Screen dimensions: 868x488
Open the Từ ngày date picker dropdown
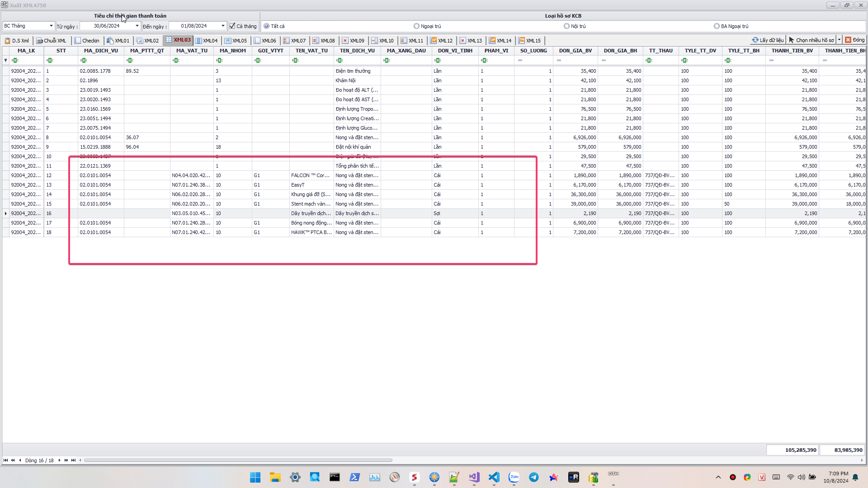137,26
